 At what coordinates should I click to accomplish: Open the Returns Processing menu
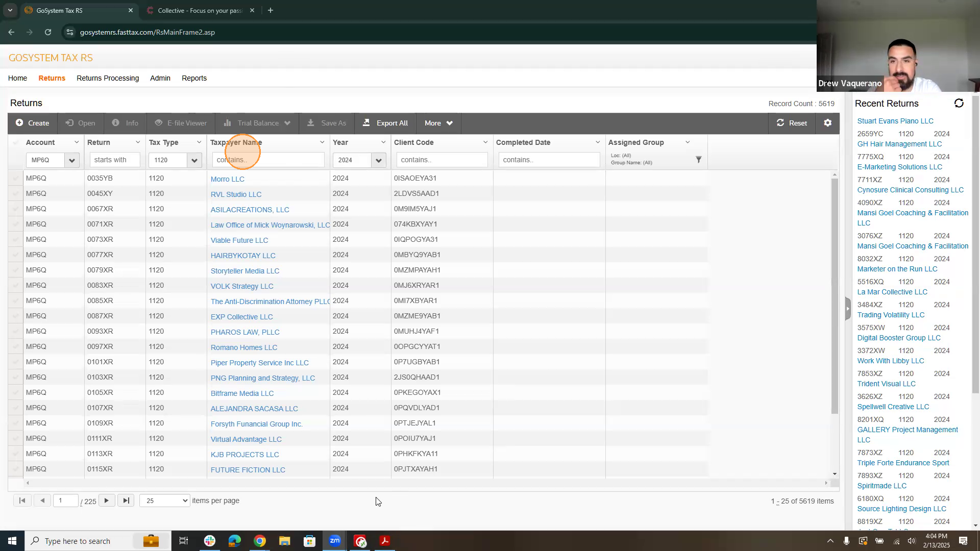tap(108, 78)
